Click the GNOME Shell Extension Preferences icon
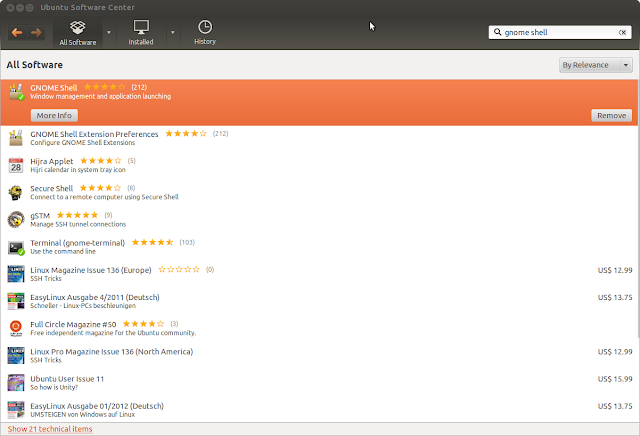 point(16,138)
